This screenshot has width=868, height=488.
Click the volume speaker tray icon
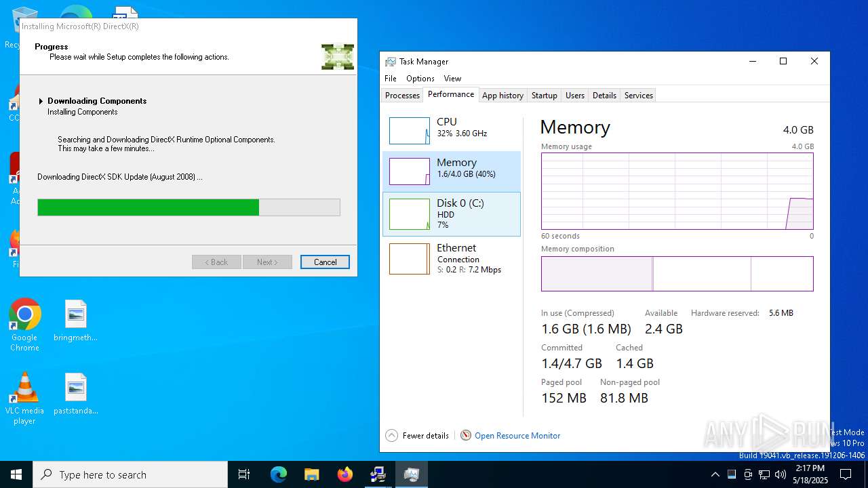(x=781, y=474)
